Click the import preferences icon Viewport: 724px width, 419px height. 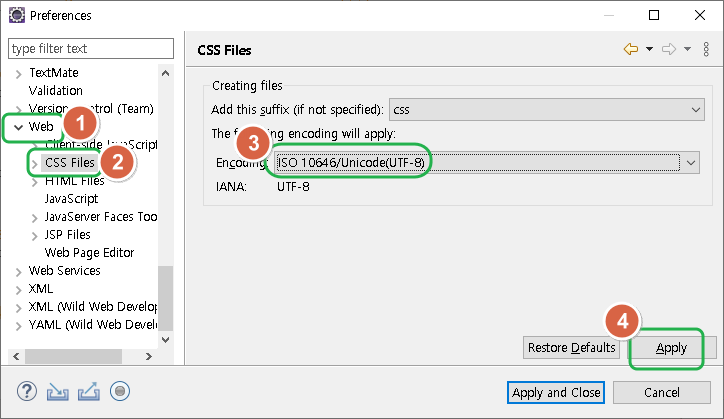pyautogui.click(x=58, y=392)
